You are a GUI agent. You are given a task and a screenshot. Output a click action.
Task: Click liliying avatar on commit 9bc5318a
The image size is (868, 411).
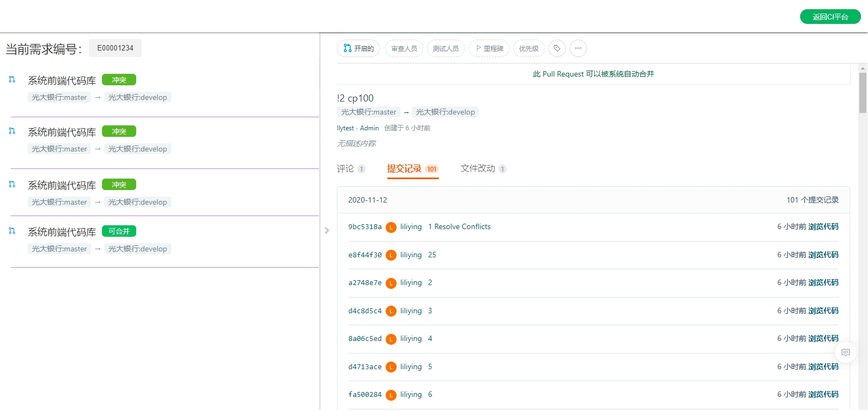[391, 227]
